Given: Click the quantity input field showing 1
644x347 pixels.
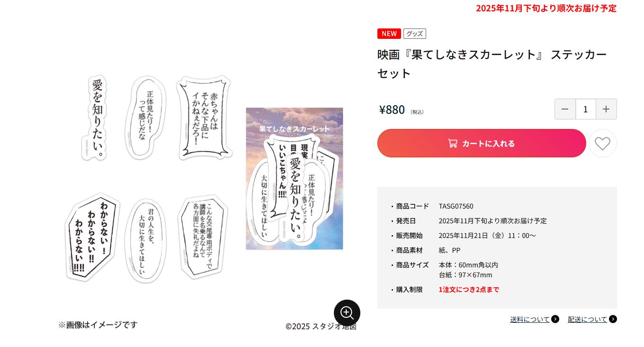Looking at the screenshot, I should pyautogui.click(x=586, y=109).
